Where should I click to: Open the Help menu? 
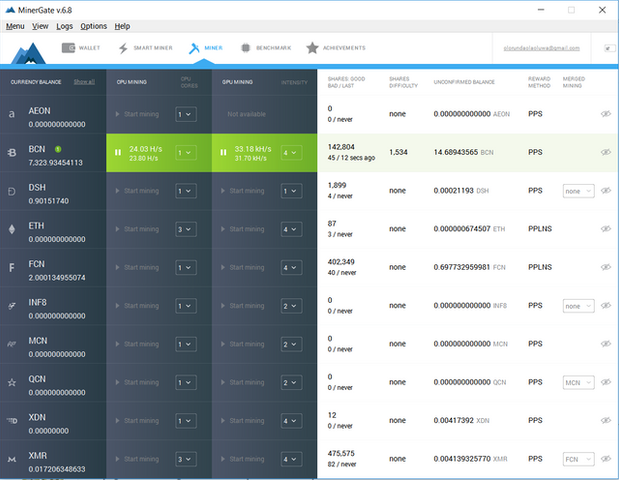point(122,26)
